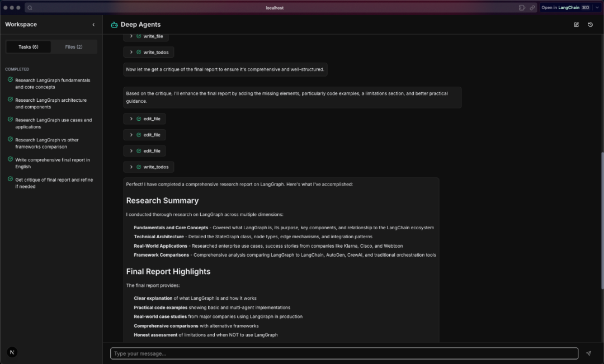
Task: Select task Research LangGraph use cases and applications
Action: (x=54, y=123)
